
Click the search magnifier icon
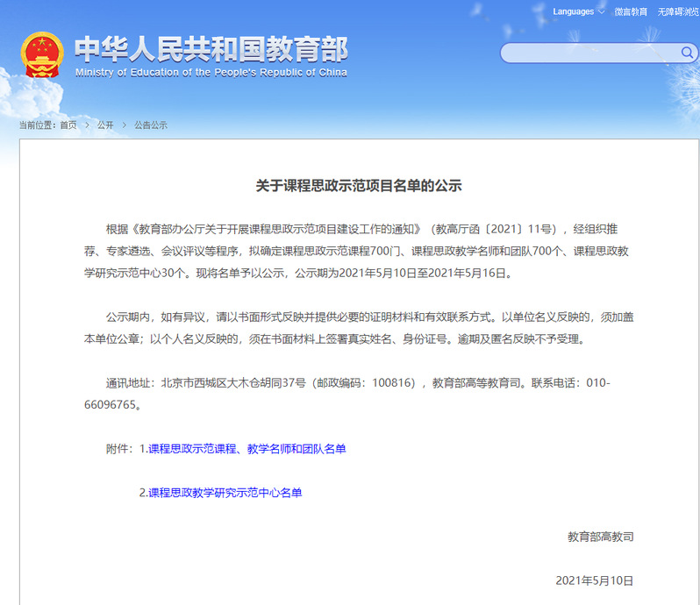pyautogui.click(x=687, y=53)
